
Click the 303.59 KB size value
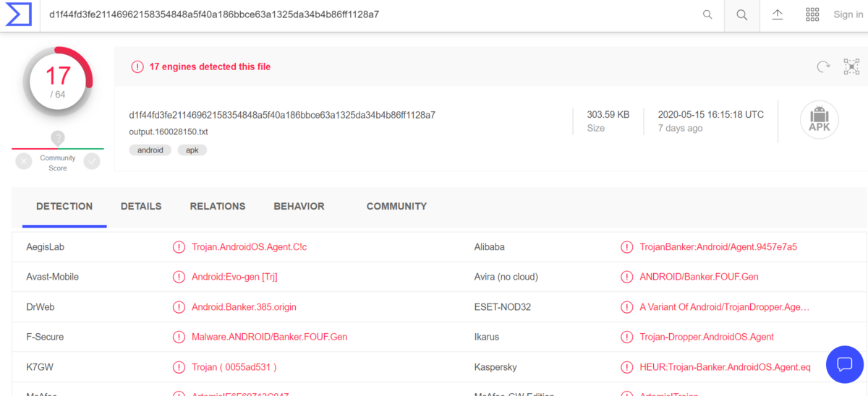coord(608,115)
